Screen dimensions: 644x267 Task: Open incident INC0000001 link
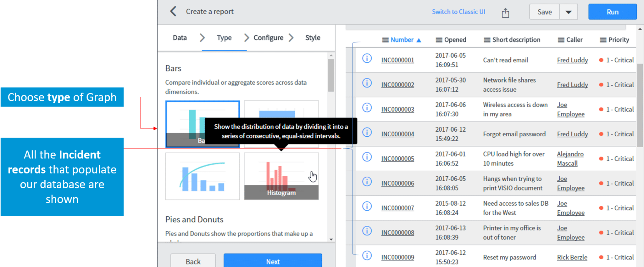point(397,60)
